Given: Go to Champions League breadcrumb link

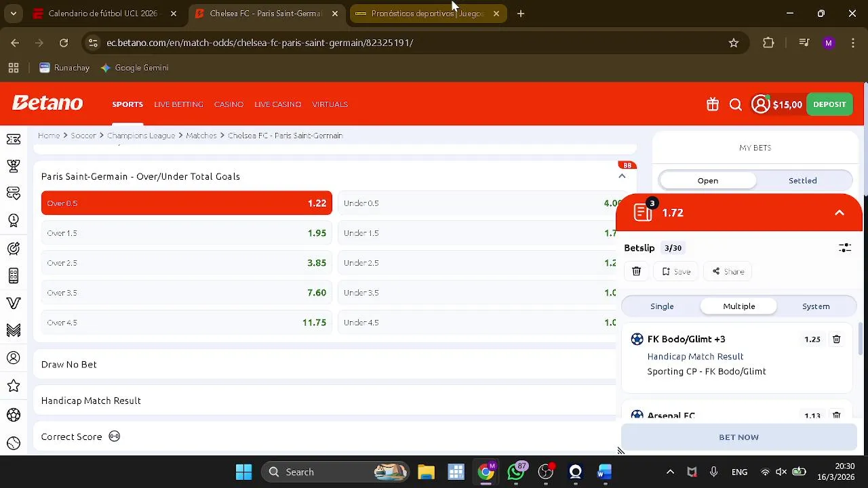Looking at the screenshot, I should click(141, 136).
